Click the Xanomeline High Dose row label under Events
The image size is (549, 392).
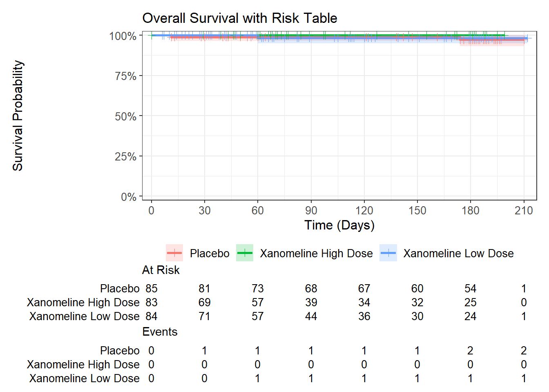pos(83,365)
